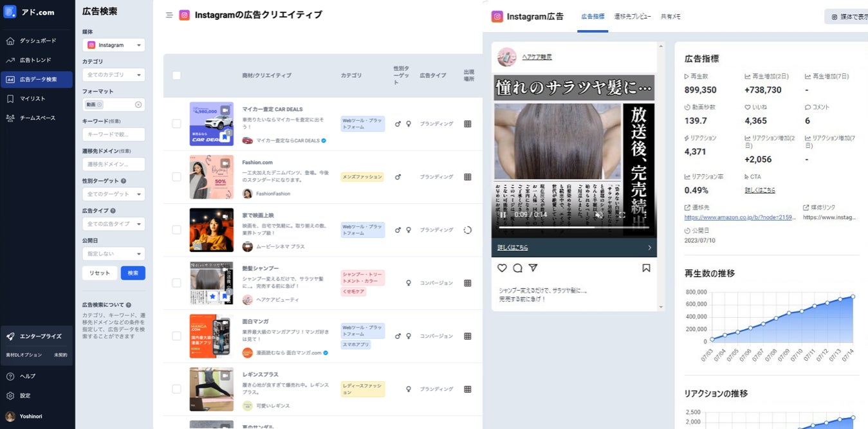Switch to the 共有メモ tab
The width and height of the screenshot is (868, 429).
pyautogui.click(x=670, y=16)
